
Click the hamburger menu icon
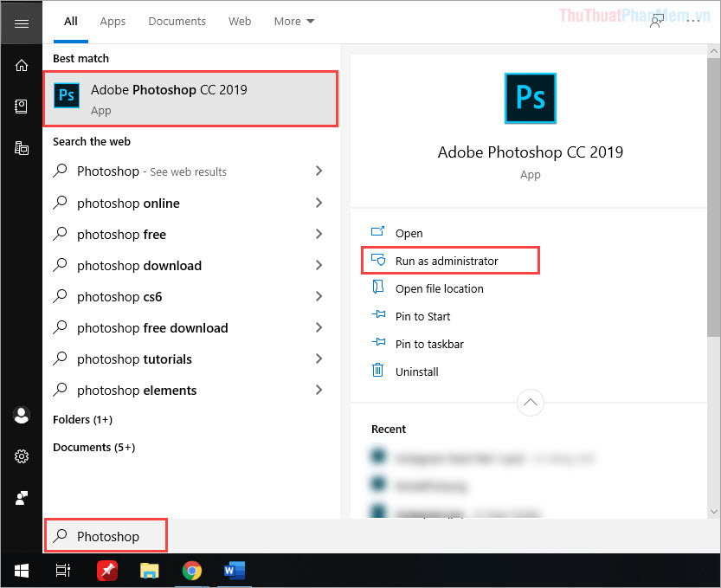[x=22, y=23]
